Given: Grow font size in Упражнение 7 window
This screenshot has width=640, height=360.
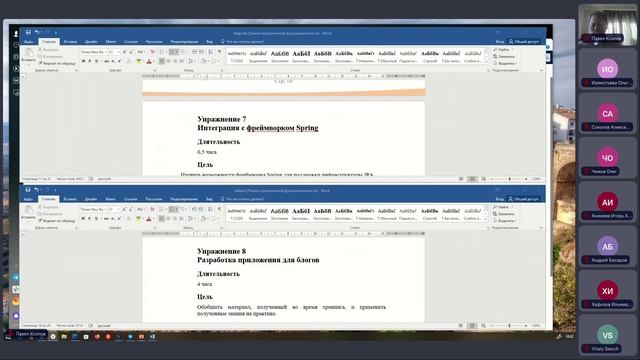Looking at the screenshot, I should click(x=124, y=52).
